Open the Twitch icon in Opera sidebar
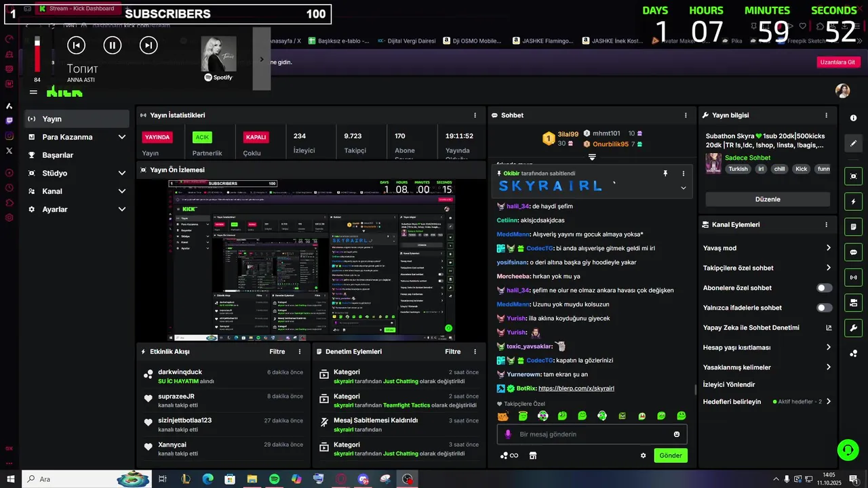Screen dimensions: 868x488 click(x=9, y=121)
